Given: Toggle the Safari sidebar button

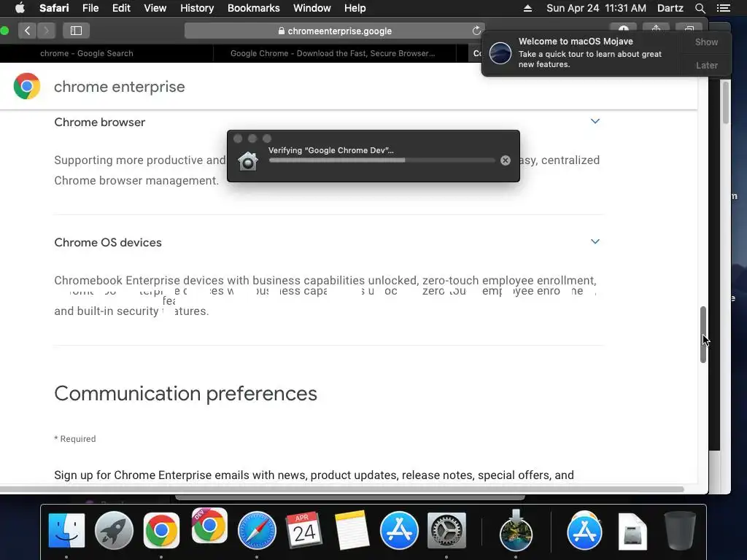Looking at the screenshot, I should (x=76, y=31).
